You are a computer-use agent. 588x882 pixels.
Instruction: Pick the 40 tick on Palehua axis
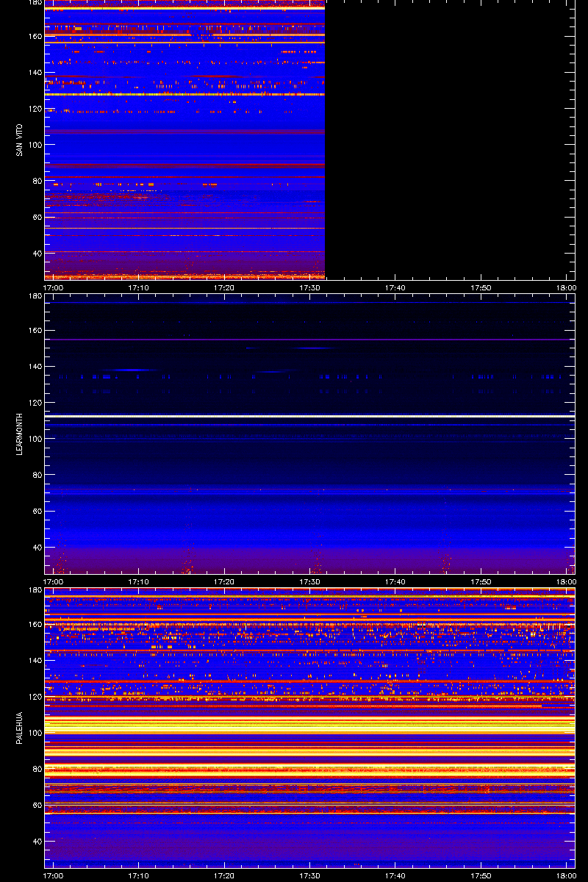37,841
